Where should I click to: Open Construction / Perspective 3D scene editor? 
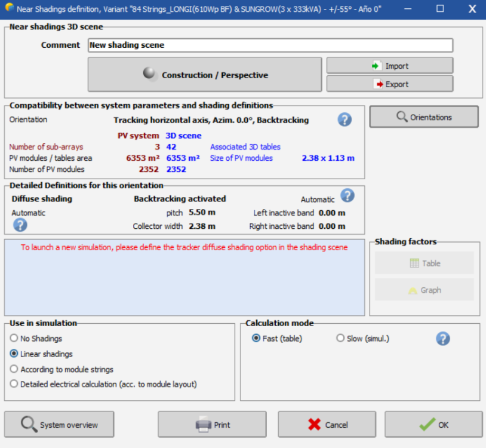(205, 75)
